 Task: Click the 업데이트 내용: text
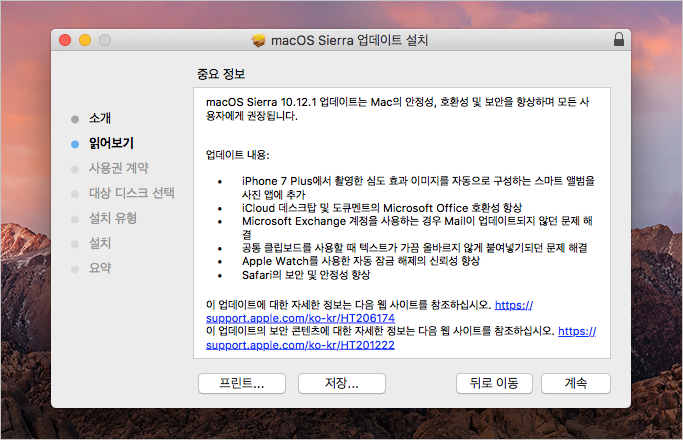pos(237,155)
